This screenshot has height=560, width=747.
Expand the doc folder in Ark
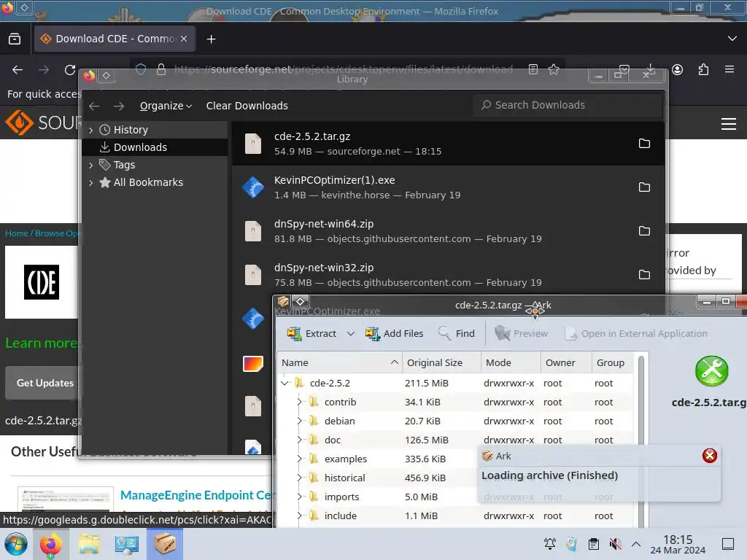pos(299,440)
